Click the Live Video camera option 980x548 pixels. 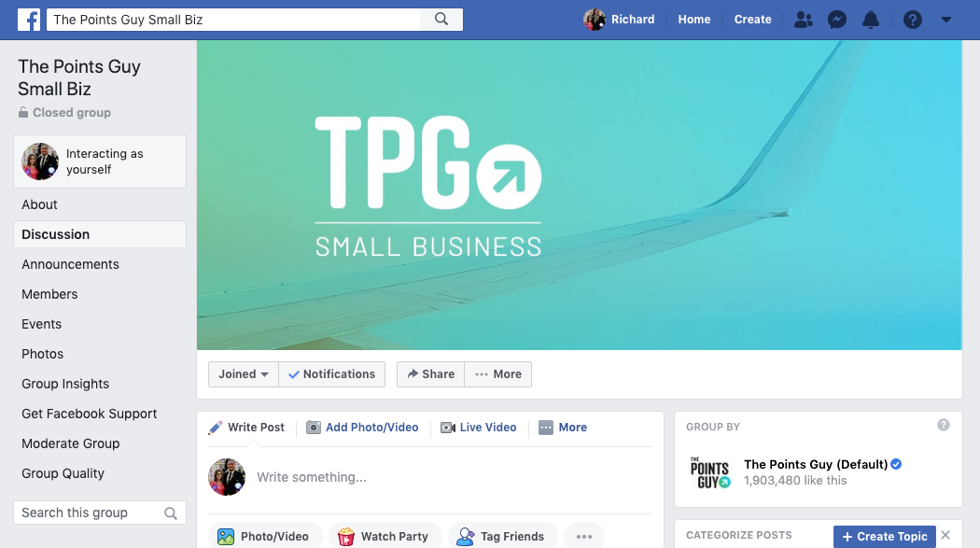click(x=479, y=428)
